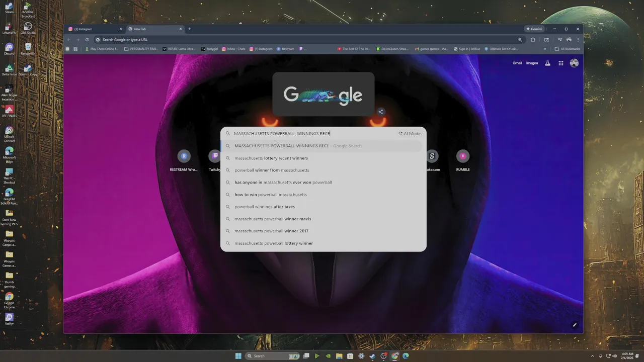
Task: Share the Google doodle
Action: click(381, 112)
